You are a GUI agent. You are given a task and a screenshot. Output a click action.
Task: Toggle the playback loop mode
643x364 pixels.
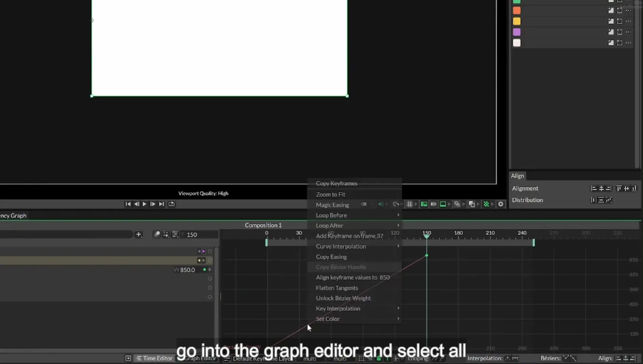point(171,204)
